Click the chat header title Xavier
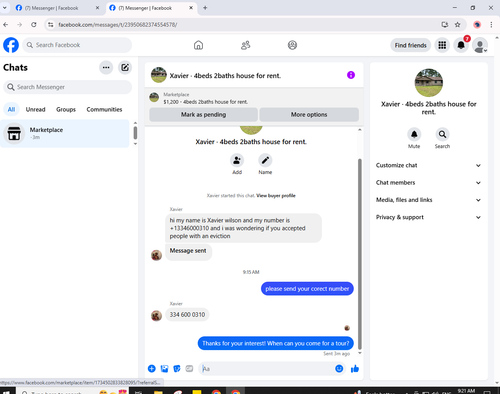500x394 pixels. (225, 76)
